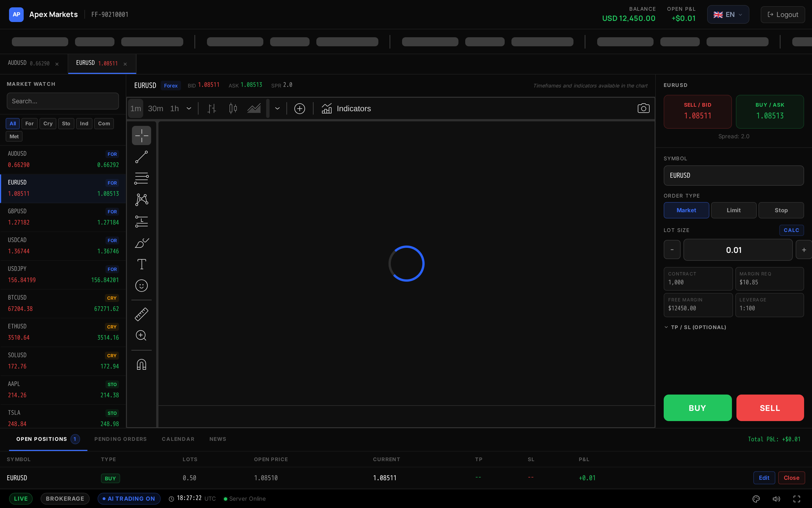Toggle AI Trading On switch
Image resolution: width=812 pixels, height=508 pixels.
coord(129,499)
